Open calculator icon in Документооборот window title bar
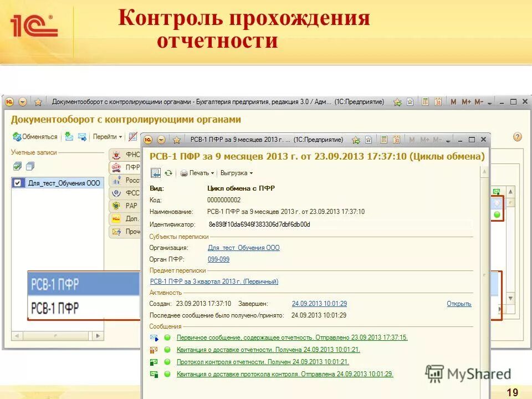Viewport: 532px width, 399px height. [x=425, y=101]
